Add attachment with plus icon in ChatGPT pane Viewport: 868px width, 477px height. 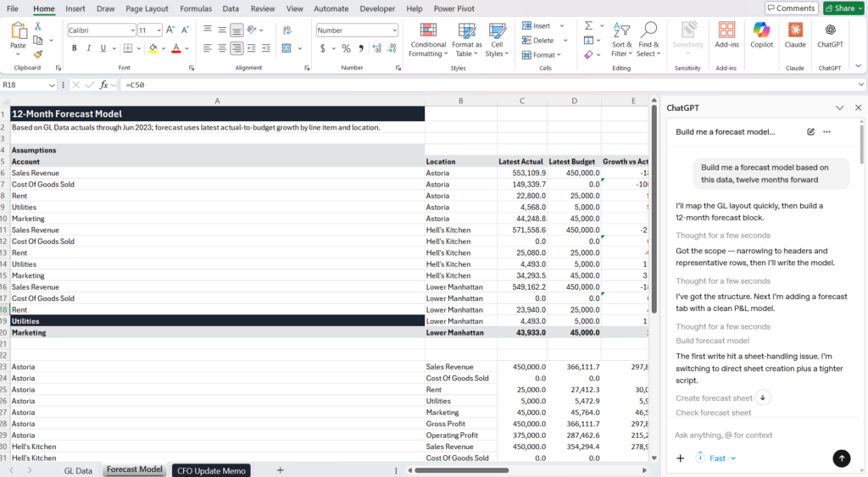[681, 458]
